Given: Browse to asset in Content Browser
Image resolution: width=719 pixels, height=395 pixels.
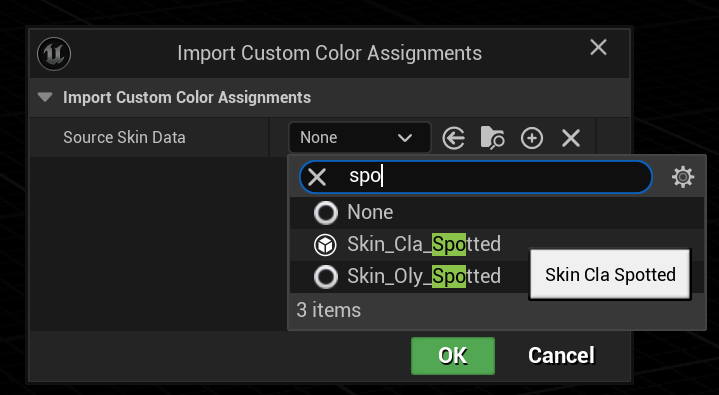Looking at the screenshot, I should click(492, 138).
